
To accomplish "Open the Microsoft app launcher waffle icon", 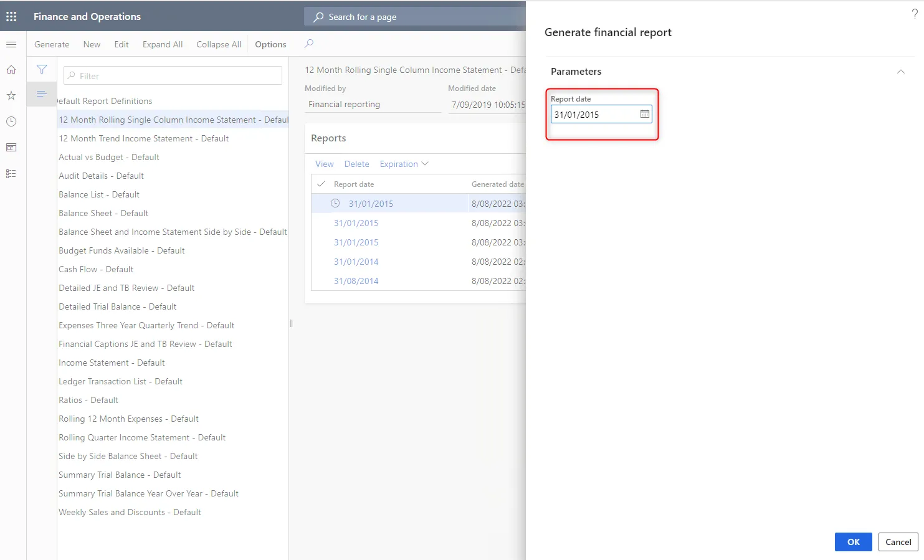I will 11,16.
